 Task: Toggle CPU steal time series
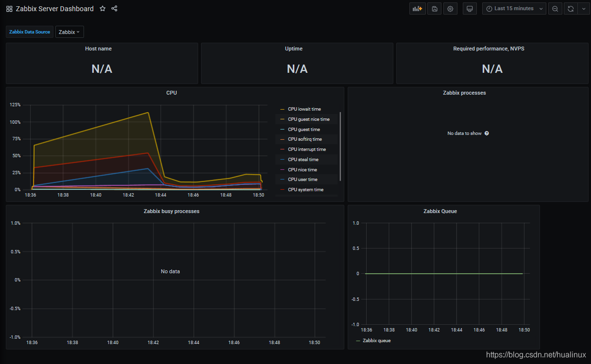pyautogui.click(x=303, y=160)
